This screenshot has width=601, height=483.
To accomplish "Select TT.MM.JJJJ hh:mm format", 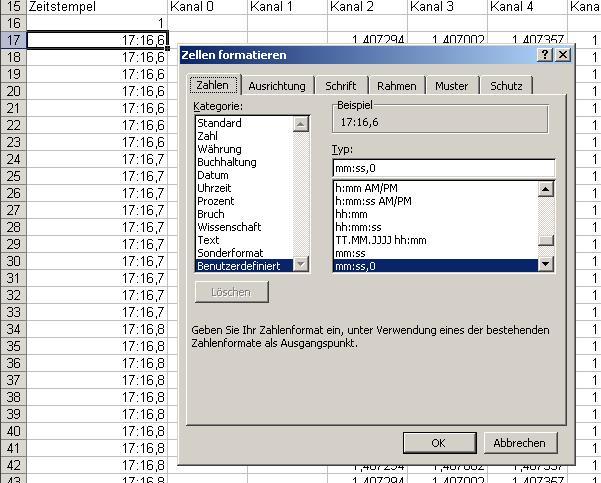I will [x=436, y=240].
